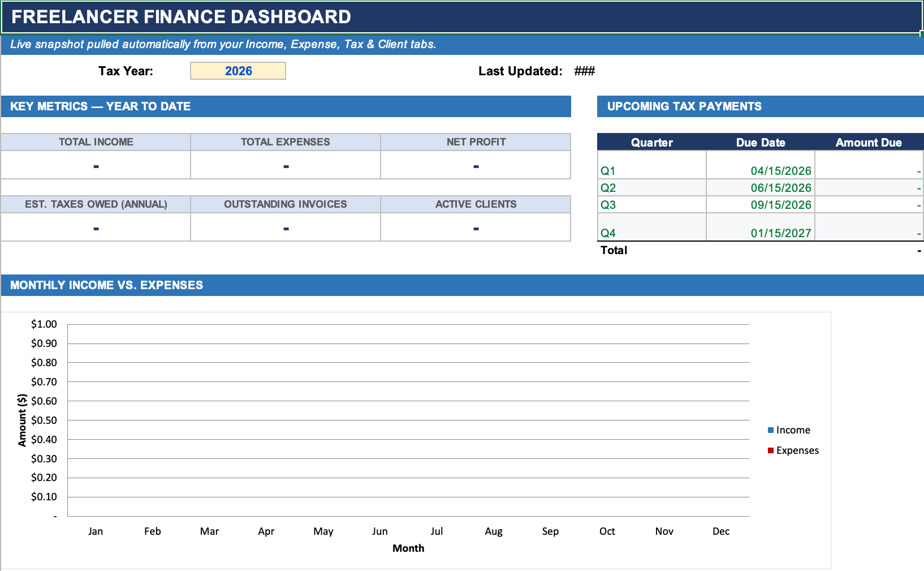The image size is (924, 571).
Task: Click the Tax Year label
Action: [x=126, y=71]
